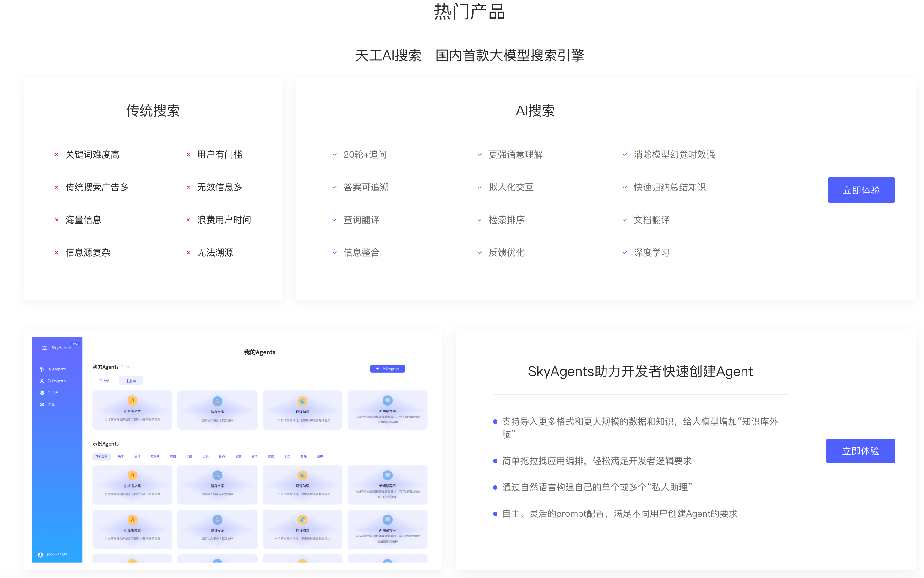Click the 创建Agents button
924x578 pixels.
pos(388,369)
